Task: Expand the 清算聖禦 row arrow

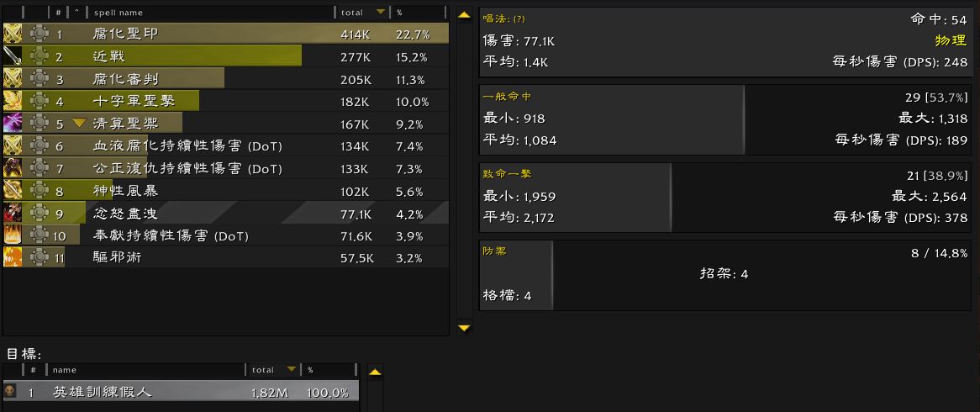Action: (x=79, y=124)
